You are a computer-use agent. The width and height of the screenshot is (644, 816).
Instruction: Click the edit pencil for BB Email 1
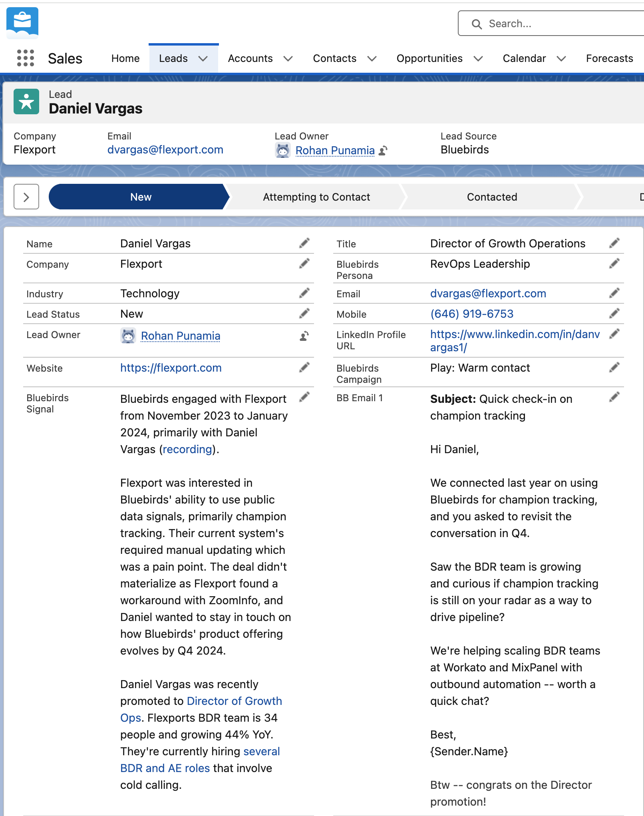pos(614,397)
